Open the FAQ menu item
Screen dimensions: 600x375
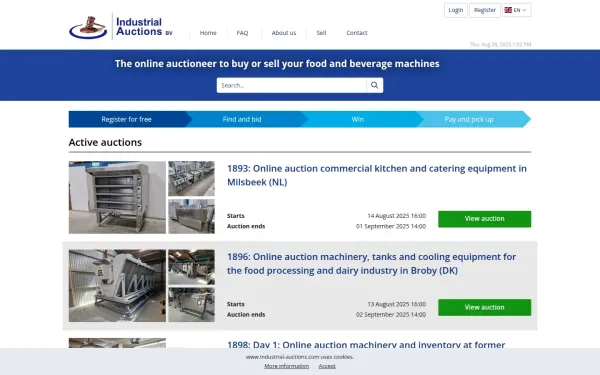[242, 33]
